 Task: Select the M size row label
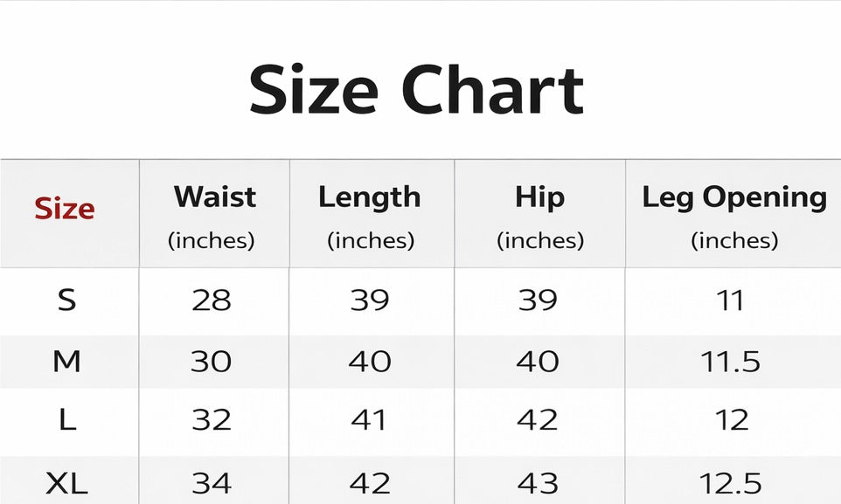click(66, 361)
